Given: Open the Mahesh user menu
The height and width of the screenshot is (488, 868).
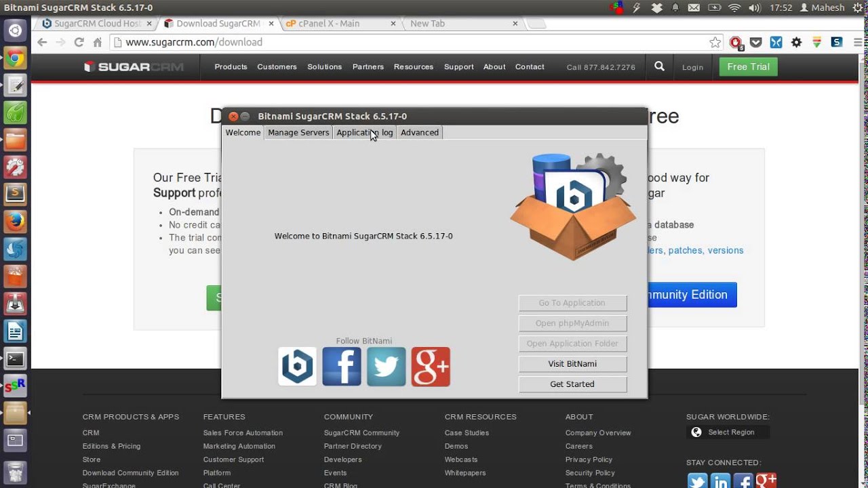Looking at the screenshot, I should coord(823,7).
